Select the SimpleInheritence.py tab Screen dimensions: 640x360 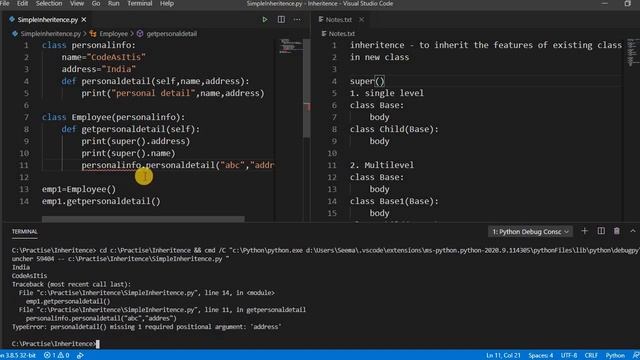coord(48,20)
